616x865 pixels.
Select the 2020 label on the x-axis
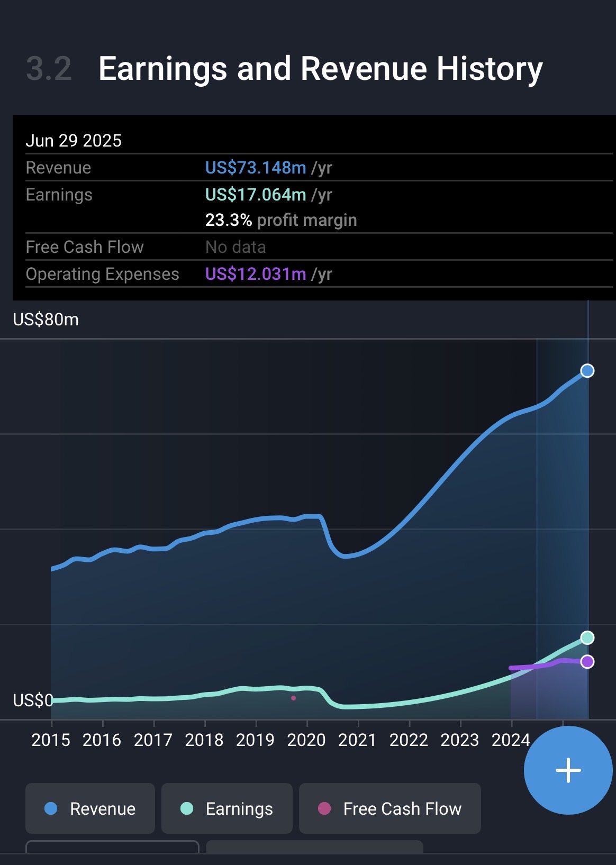pyautogui.click(x=306, y=740)
